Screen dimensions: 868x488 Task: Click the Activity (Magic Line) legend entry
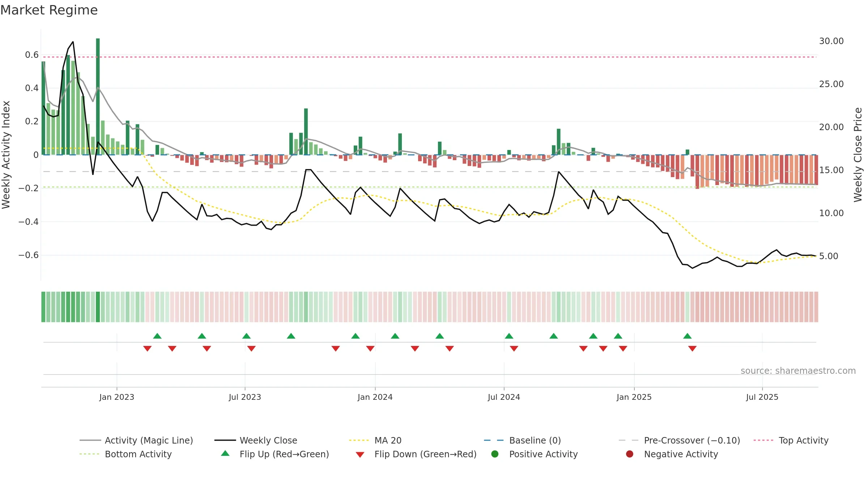click(x=136, y=440)
